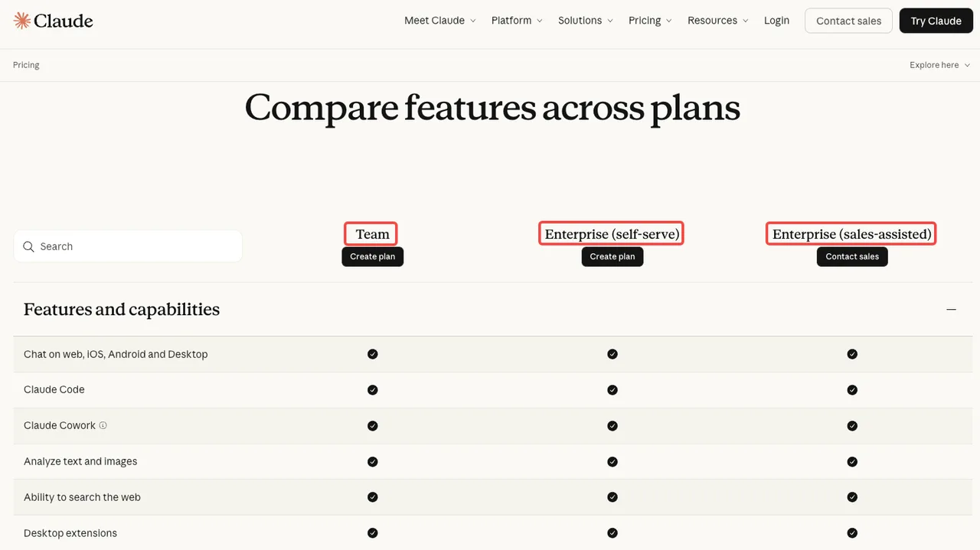Click Chat on web, iOS, Android and Desktop
This screenshot has width=980, height=550.
click(116, 354)
